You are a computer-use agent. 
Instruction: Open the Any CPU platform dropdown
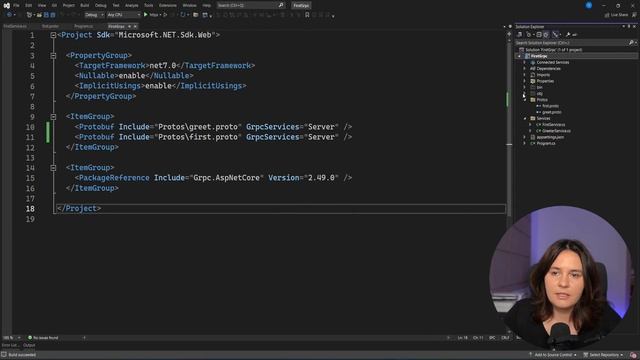point(124,15)
